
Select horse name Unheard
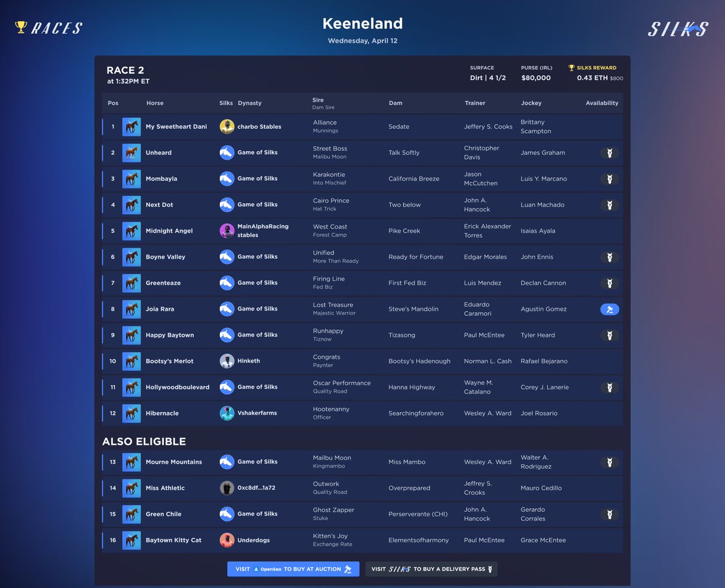[158, 153]
